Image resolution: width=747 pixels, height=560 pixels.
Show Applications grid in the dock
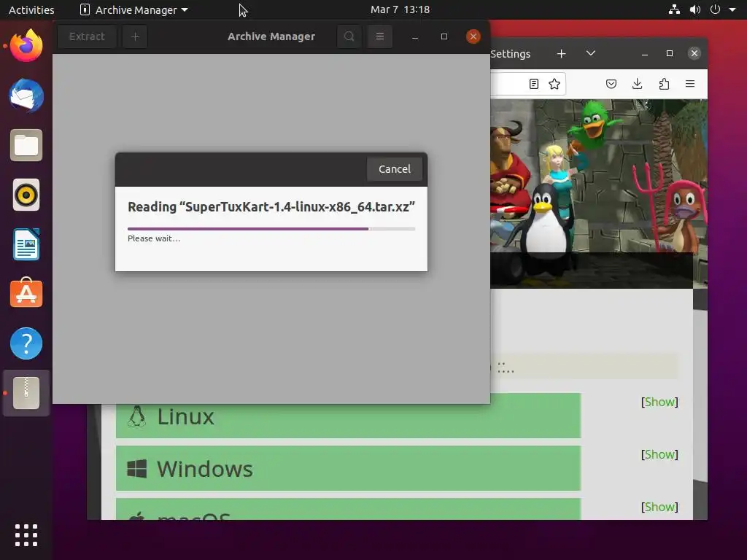pyautogui.click(x=26, y=535)
